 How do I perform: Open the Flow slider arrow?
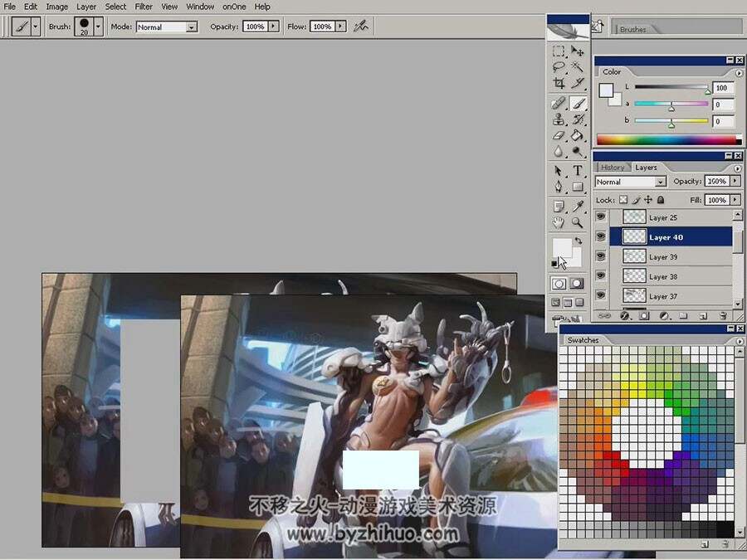pos(340,27)
